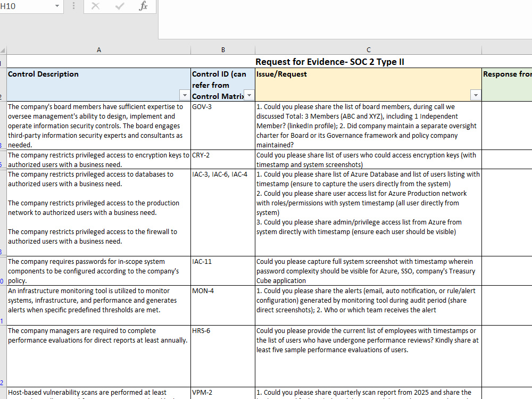Viewport: 532px width, 399px height.
Task: Select column C header
Action: pos(369,50)
